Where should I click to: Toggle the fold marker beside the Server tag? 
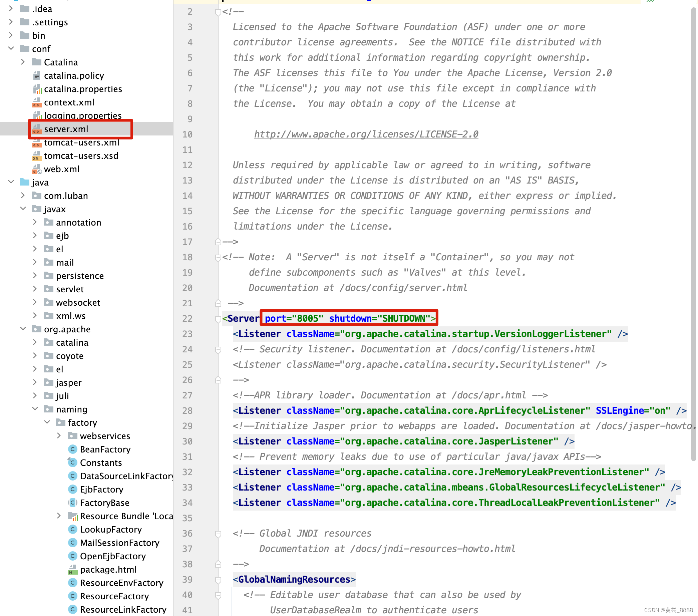click(x=218, y=319)
